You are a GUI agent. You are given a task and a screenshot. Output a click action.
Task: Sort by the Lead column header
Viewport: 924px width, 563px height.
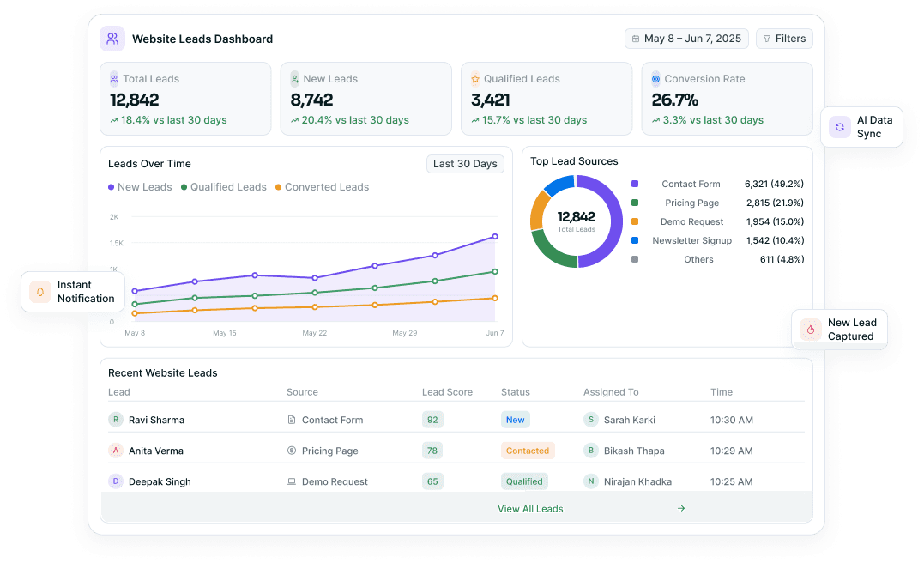[119, 392]
